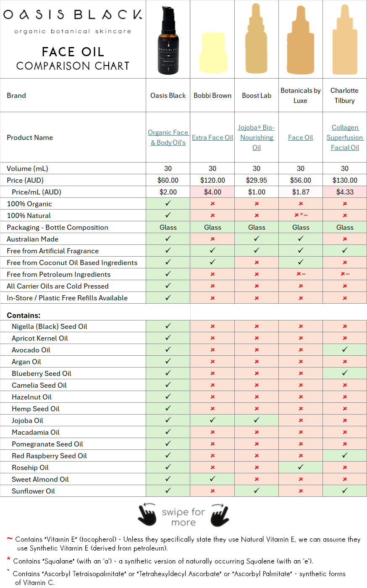Open the Jojoba+ Bio-Nourishing Oil link
The width and height of the screenshot is (367, 588).
257,137
